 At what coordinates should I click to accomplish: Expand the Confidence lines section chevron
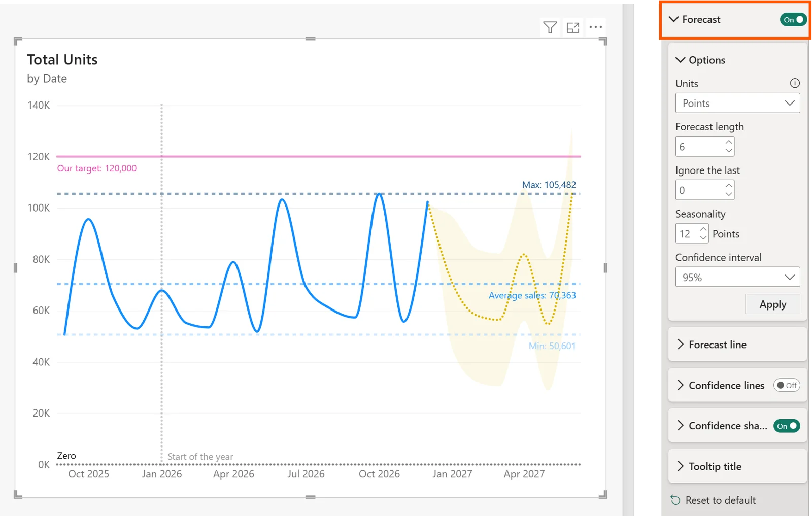pyautogui.click(x=681, y=385)
